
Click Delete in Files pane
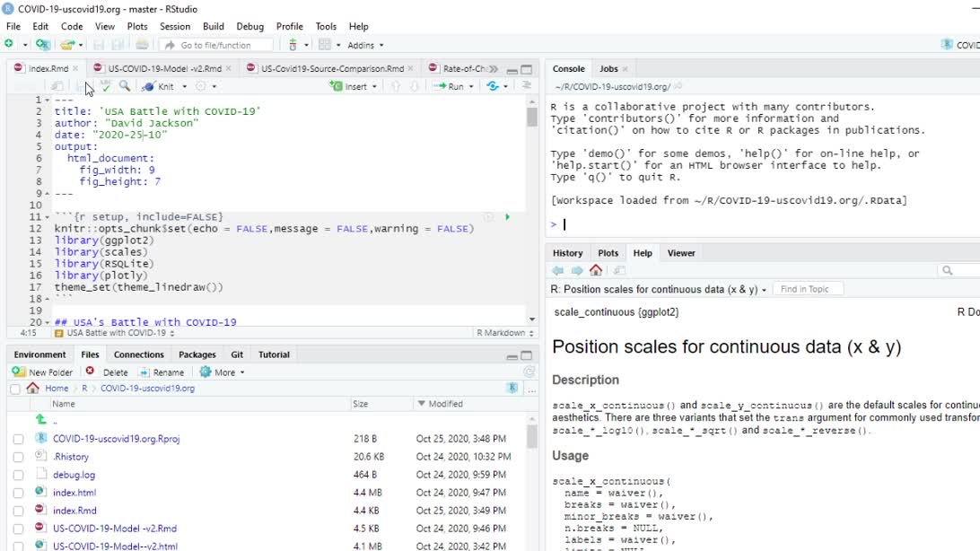pos(107,372)
